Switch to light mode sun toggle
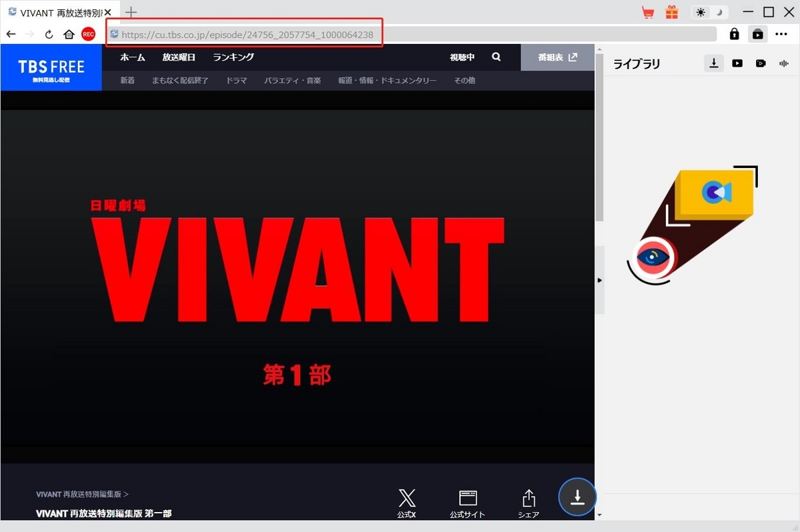The height and width of the screenshot is (532, 800). tap(701, 12)
